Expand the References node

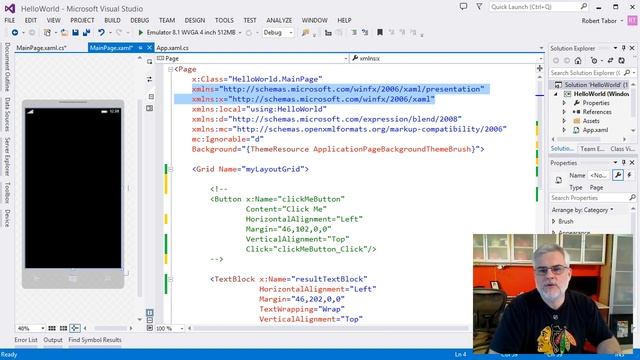click(x=564, y=112)
